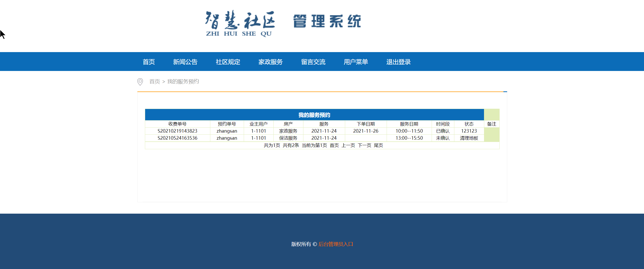Click the 10:00--11:50 time cell
644x269 pixels.
pos(409,131)
